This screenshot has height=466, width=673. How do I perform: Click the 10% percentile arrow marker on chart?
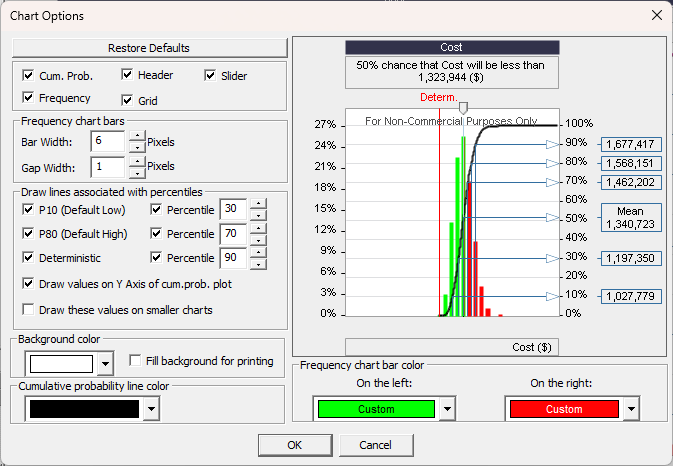click(x=551, y=296)
